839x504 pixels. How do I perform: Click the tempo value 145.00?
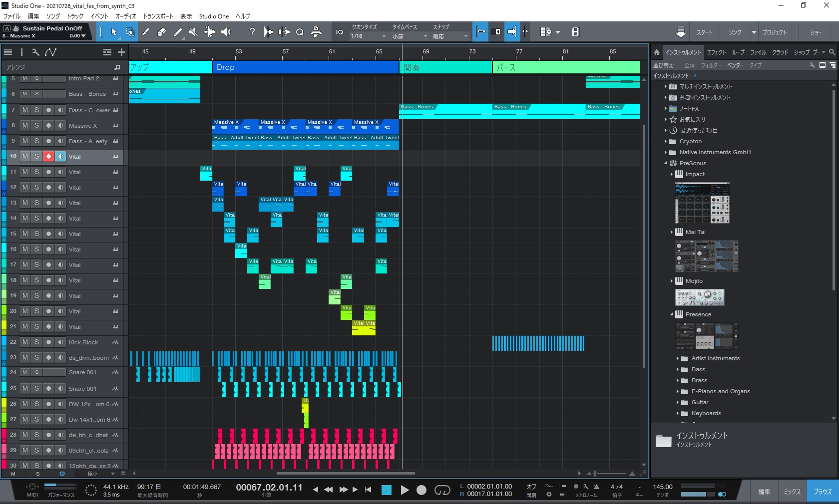point(663,487)
